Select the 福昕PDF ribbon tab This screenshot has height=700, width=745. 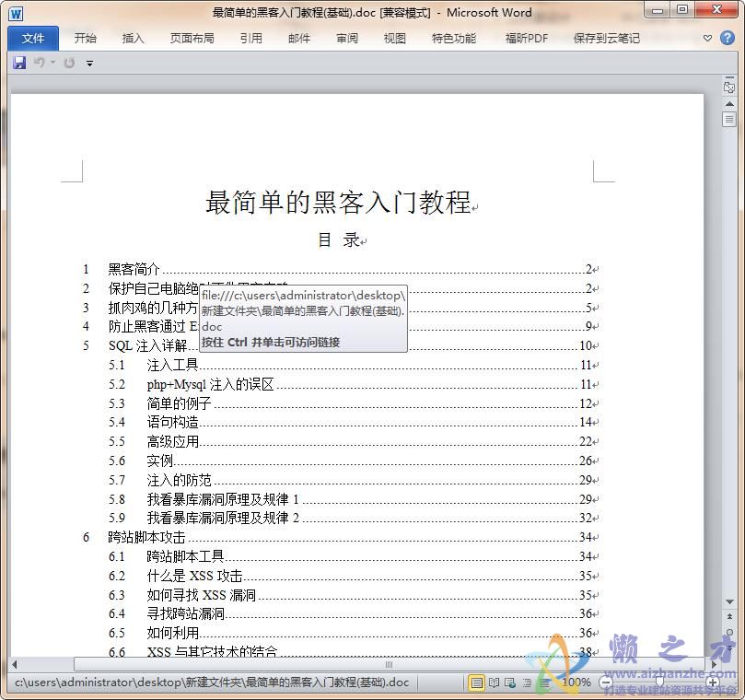[x=526, y=38]
